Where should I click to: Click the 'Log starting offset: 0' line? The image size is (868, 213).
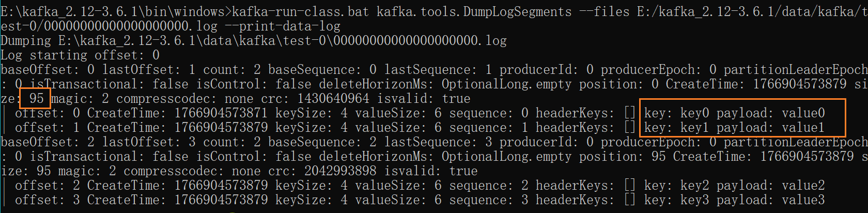(x=80, y=55)
